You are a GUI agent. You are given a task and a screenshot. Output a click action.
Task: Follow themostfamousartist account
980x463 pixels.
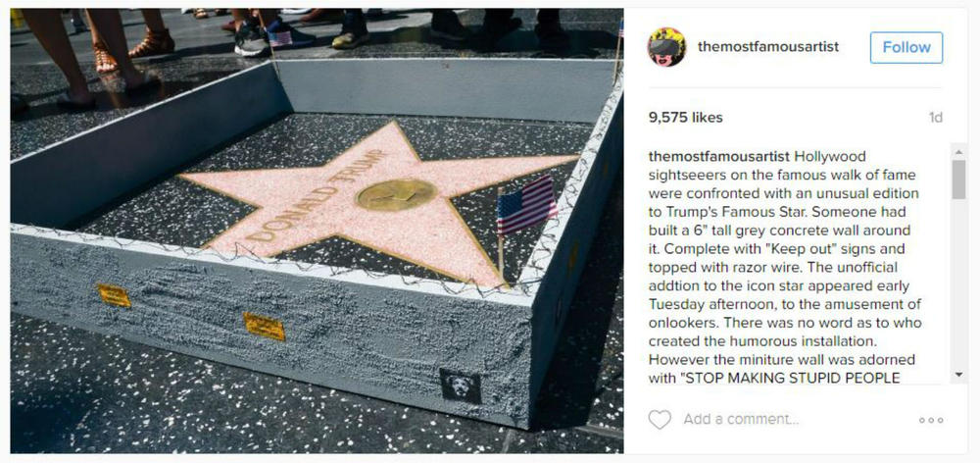coord(906,47)
